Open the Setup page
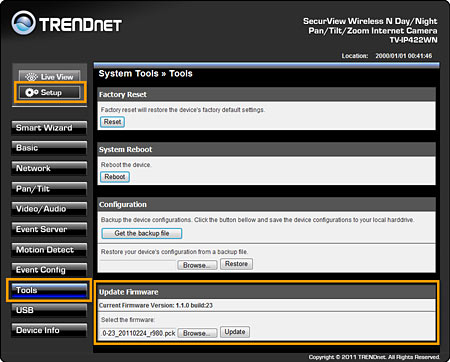Screen dimensions: 450x362 pos(49,92)
